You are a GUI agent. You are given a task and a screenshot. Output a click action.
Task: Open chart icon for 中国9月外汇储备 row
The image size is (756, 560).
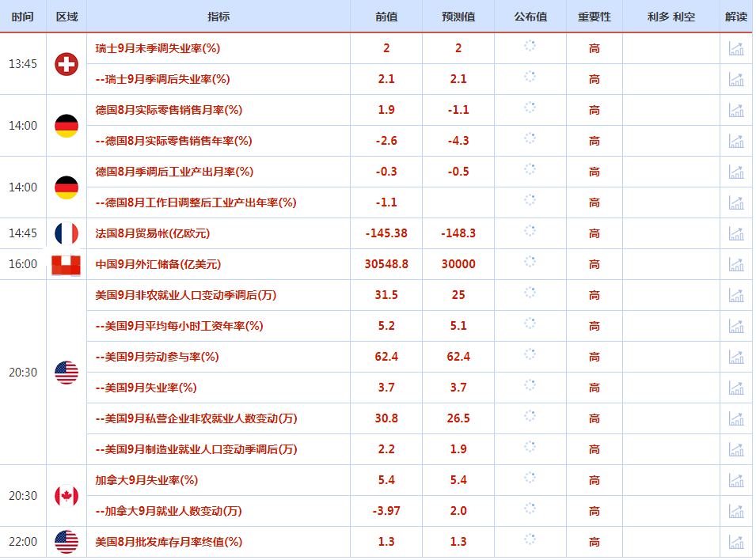[736, 264]
